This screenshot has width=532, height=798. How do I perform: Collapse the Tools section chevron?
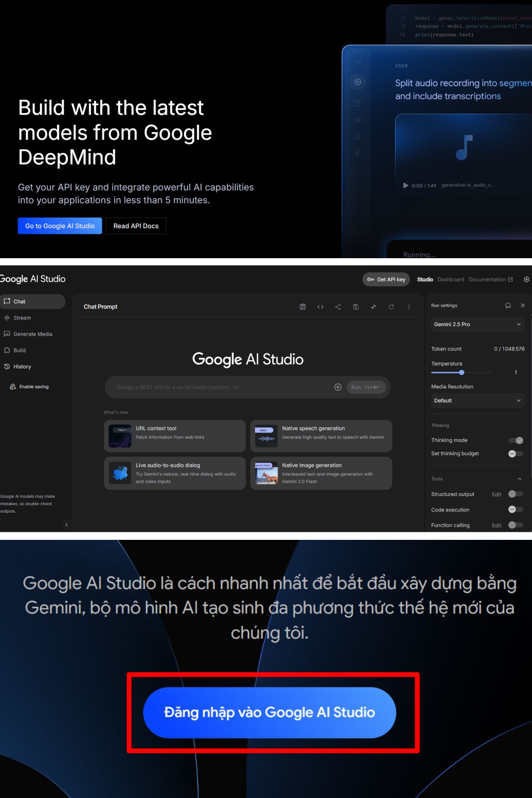coord(519,479)
